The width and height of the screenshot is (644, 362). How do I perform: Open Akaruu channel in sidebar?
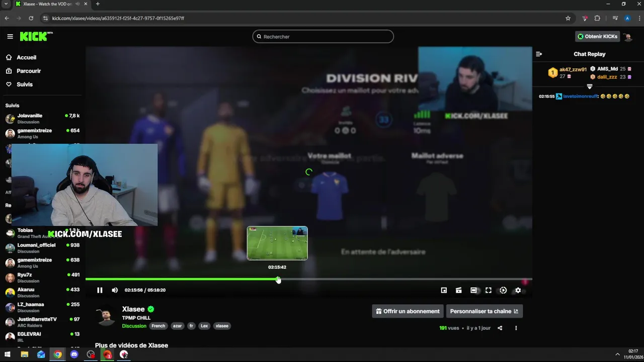(43, 293)
